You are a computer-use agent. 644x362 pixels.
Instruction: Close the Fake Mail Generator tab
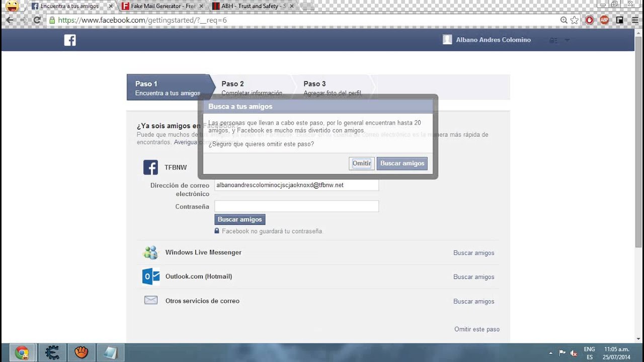click(x=201, y=6)
